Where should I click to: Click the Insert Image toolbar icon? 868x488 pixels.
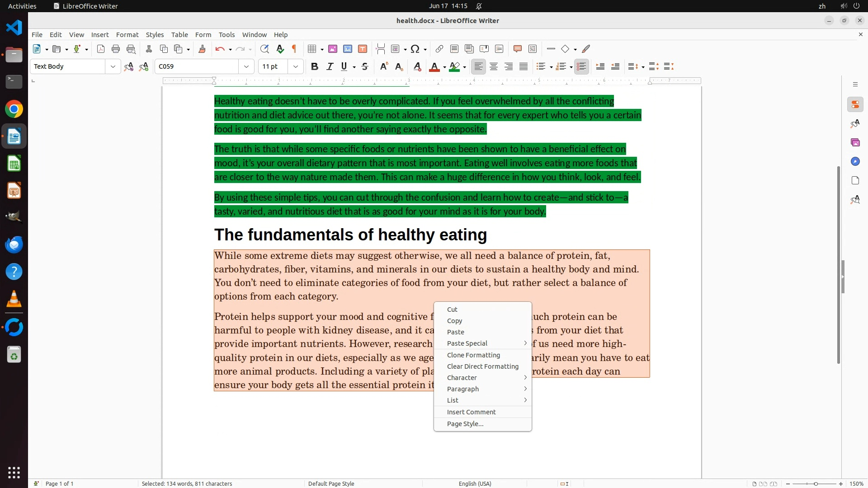[333, 49]
